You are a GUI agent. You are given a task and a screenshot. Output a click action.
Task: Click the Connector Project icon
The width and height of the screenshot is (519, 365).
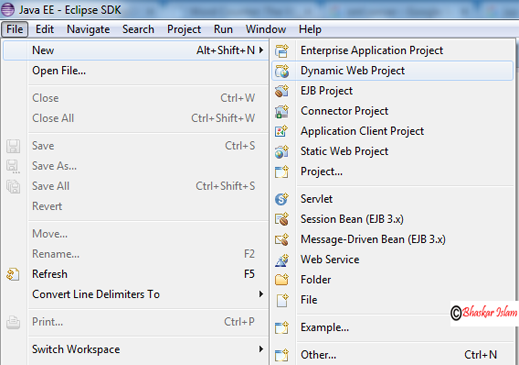coord(282,111)
